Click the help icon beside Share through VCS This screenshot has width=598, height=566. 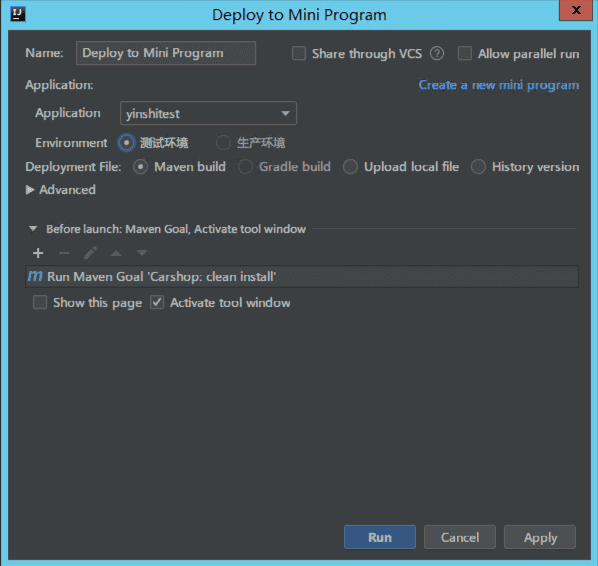click(x=437, y=53)
